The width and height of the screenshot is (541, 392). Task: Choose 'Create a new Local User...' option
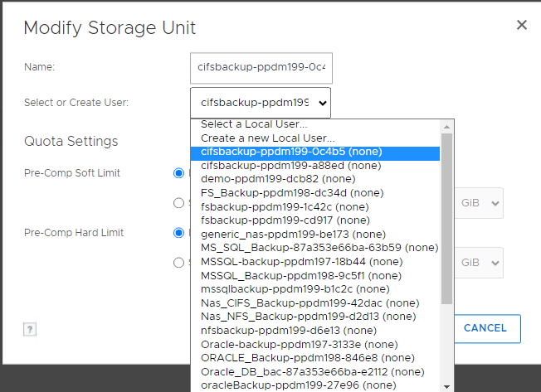coord(268,138)
